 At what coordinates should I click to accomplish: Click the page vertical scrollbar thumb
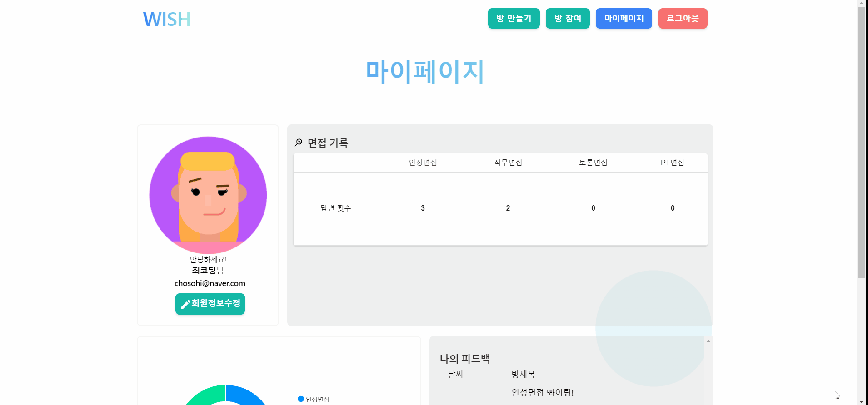[861, 143]
